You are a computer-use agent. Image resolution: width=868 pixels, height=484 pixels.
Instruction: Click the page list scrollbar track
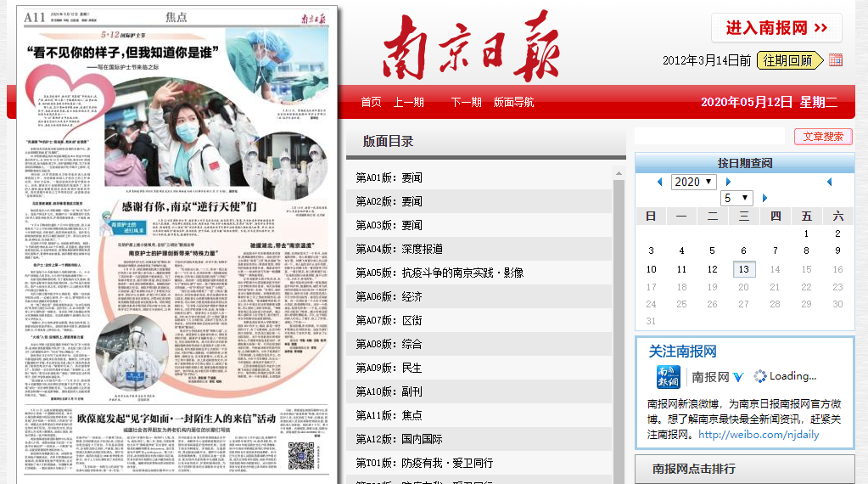(x=619, y=332)
